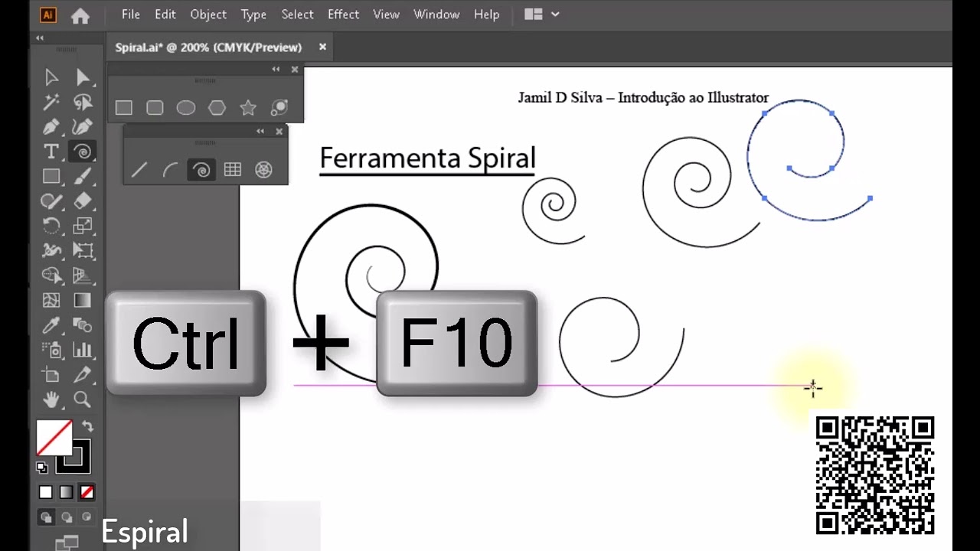Enable Draw Normal mode
Screen dimensions: 980x551
tap(46, 517)
